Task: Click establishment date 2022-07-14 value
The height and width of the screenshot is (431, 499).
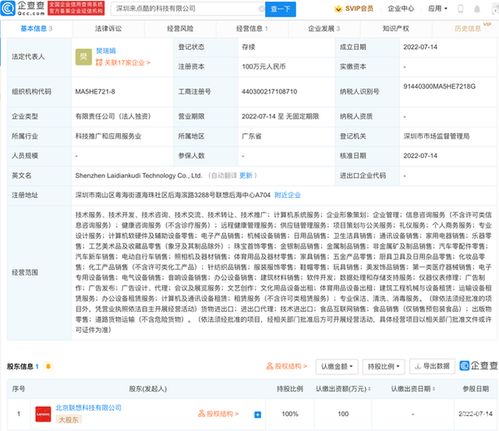Action: tap(420, 47)
